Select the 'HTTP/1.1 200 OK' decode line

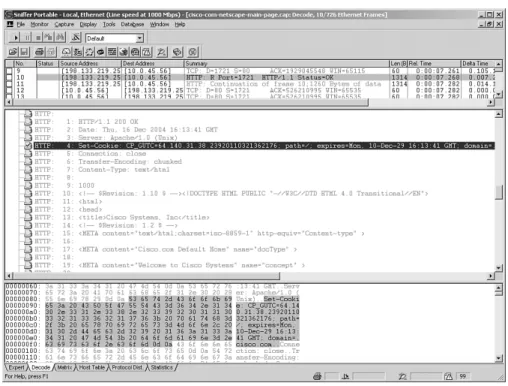click(108, 122)
